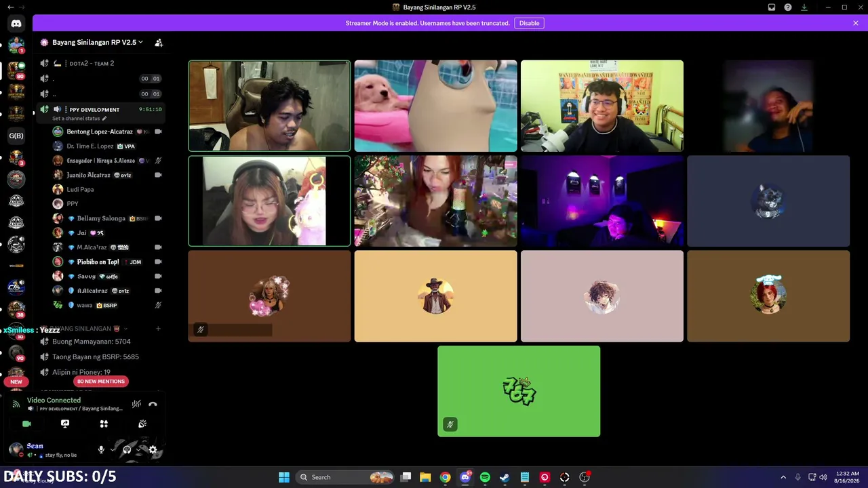Viewport: 868px width, 488px height.
Task: Join the DOTA2 - TEAM 2 voice channel
Action: coord(100,63)
